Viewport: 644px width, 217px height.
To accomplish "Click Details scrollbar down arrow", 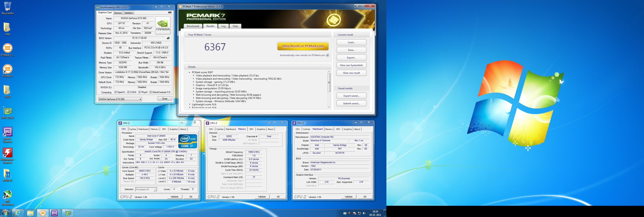I will (x=329, y=107).
